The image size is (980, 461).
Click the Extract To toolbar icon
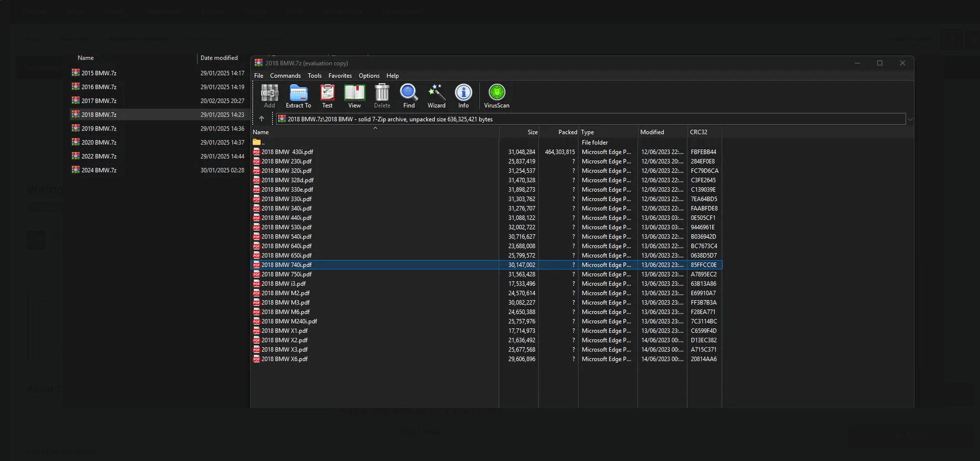(298, 96)
